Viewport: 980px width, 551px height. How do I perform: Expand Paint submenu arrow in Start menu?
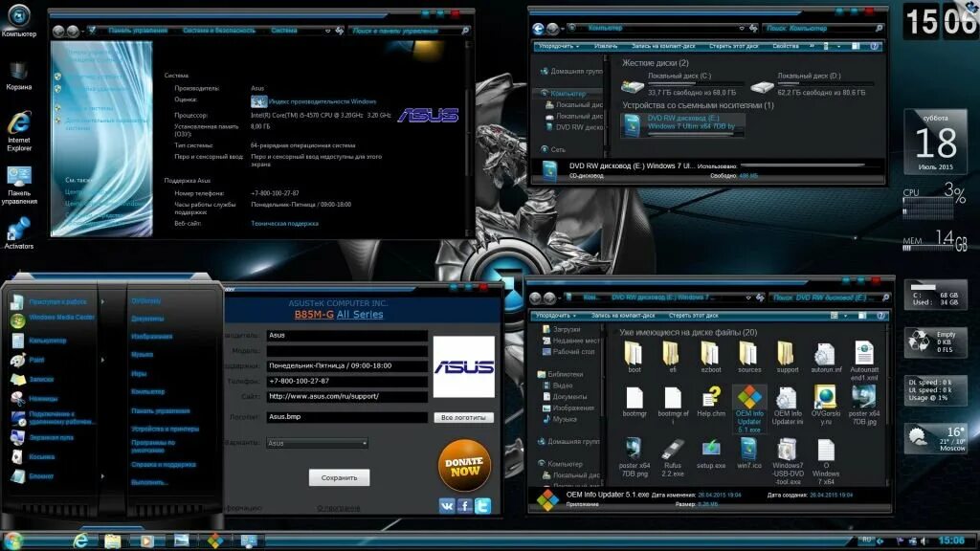click(102, 360)
